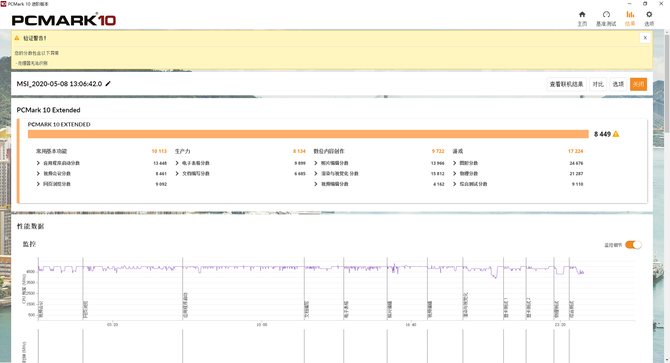Click the 数位内容创作 score 9 722
Image resolution: width=670 pixels, height=363 pixels.
[438, 151]
